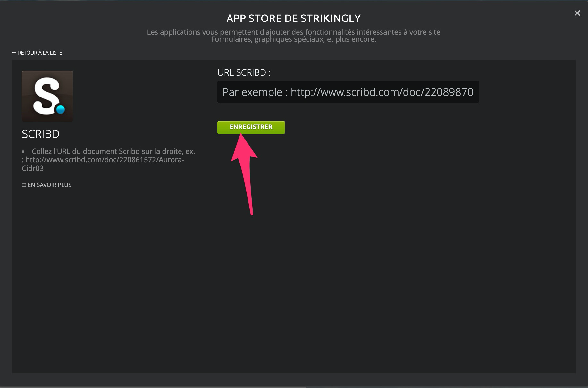Viewport: 588px width, 388px height.
Task: Focus the URL Scribd input field
Action: [348, 92]
